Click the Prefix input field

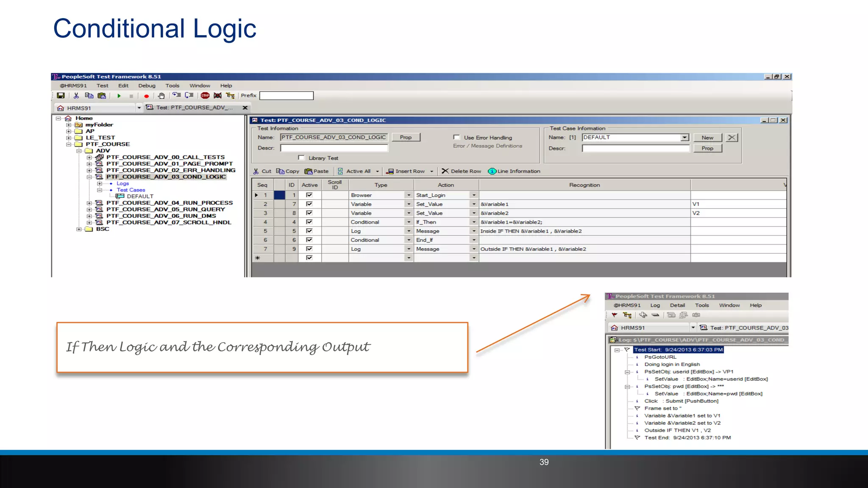pyautogui.click(x=287, y=96)
